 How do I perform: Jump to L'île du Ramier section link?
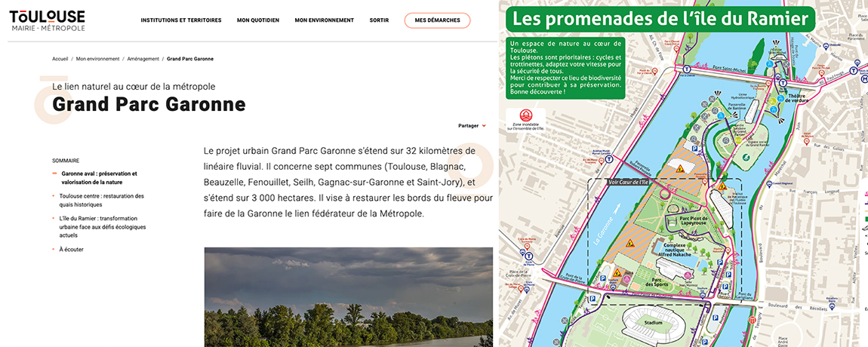point(103,227)
